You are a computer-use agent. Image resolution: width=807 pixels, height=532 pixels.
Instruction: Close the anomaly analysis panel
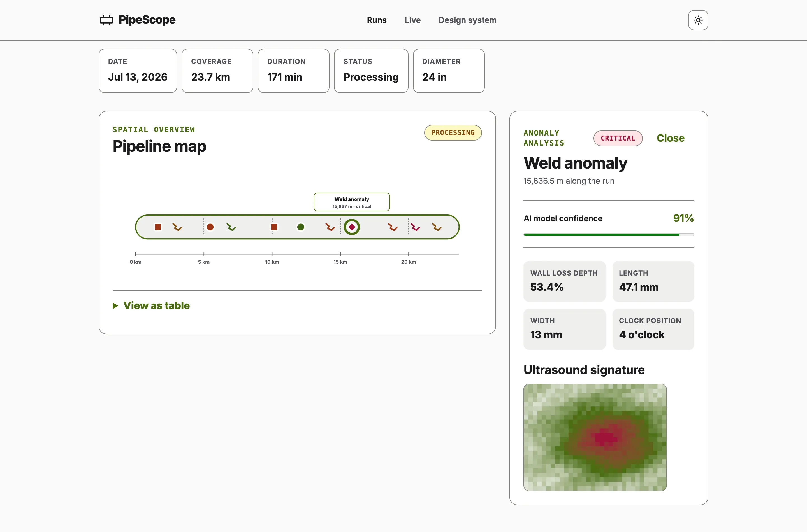[671, 138]
